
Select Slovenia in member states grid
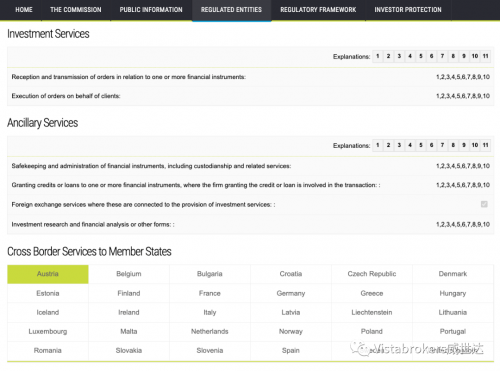pyautogui.click(x=210, y=350)
